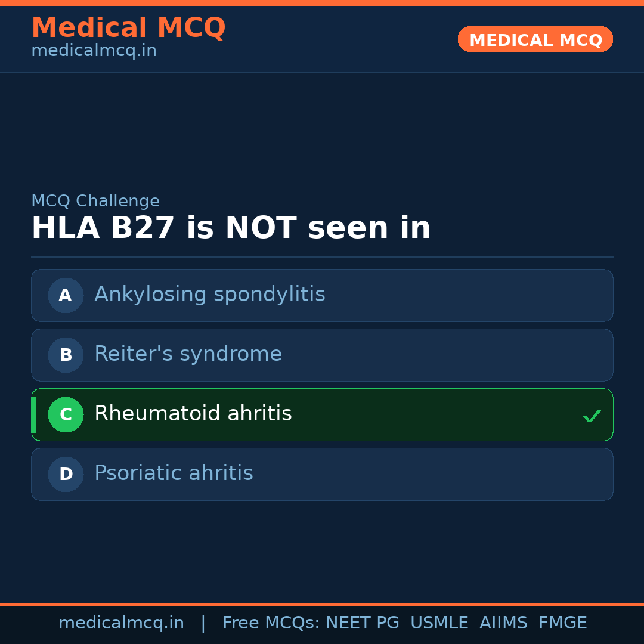Click the Free MCQs text in footer

(x=271, y=623)
